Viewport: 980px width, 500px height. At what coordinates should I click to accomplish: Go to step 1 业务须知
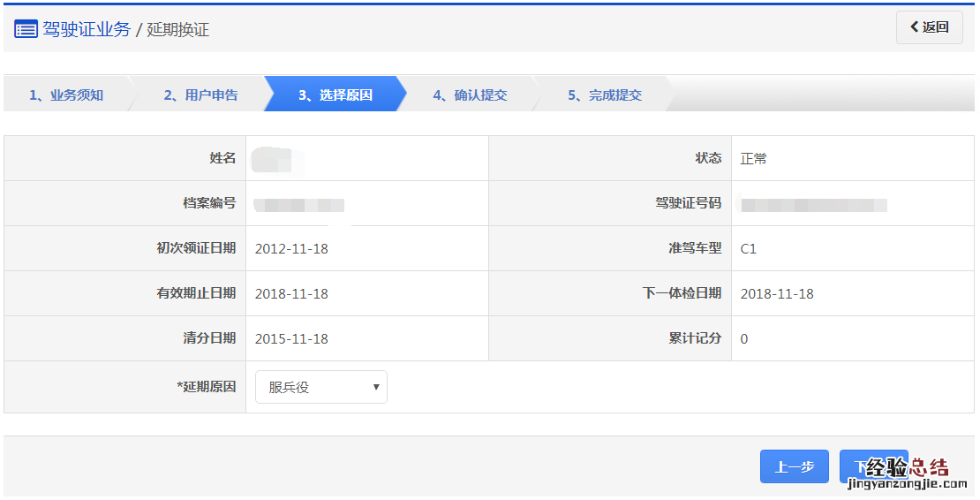click(x=66, y=95)
